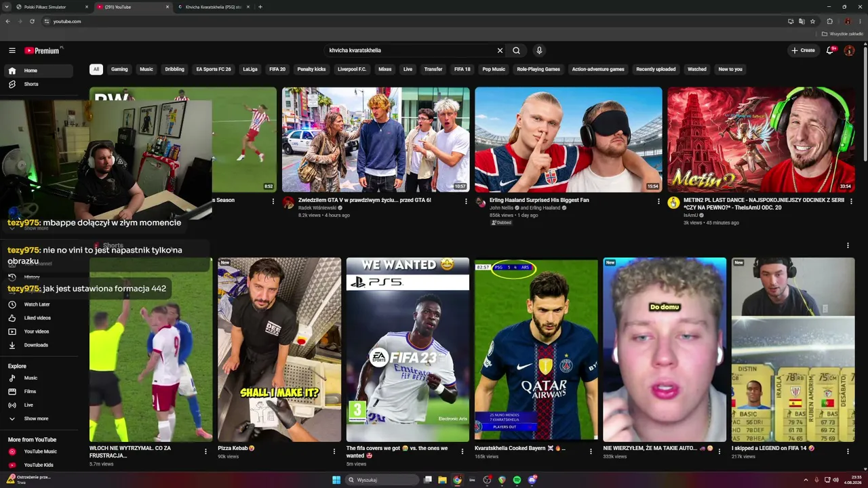Switch to Polski Piłkarz Simulator tab
The image size is (868, 488).
pos(52,7)
